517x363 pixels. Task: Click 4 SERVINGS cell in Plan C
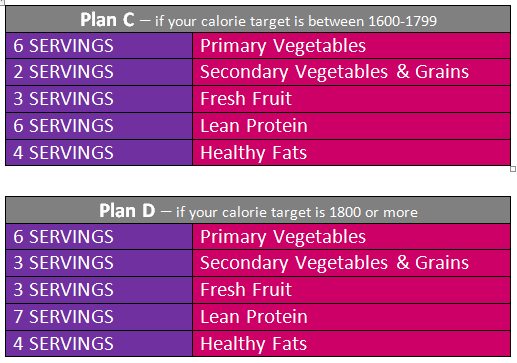tap(99, 153)
